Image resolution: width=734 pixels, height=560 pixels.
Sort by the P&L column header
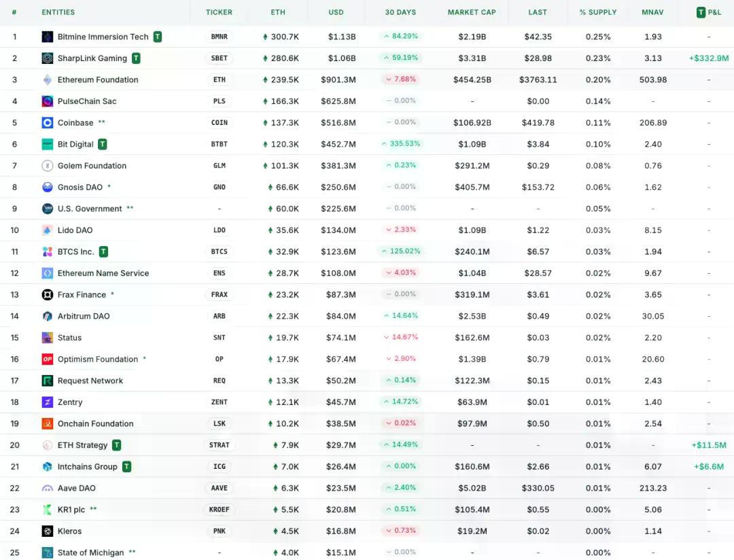[709, 12]
